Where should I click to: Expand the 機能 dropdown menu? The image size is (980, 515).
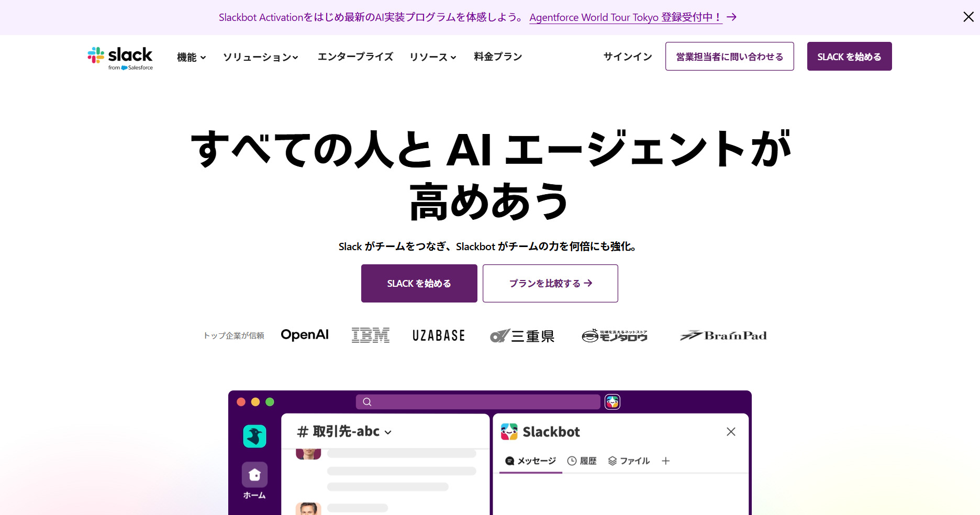[192, 57]
